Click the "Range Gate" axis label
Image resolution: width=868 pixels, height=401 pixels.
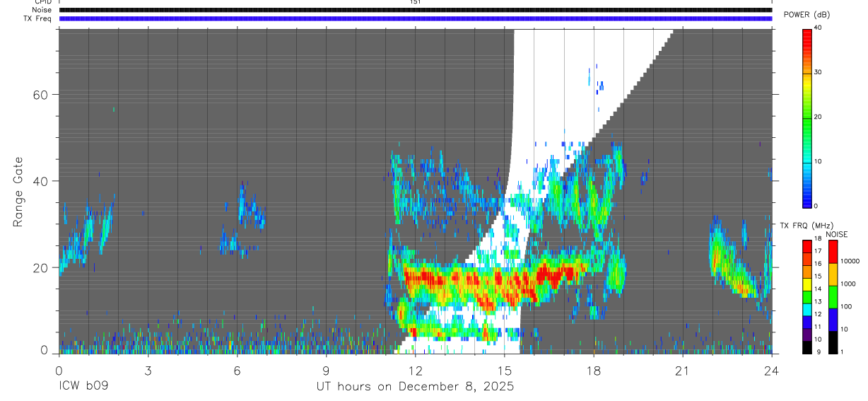pyautogui.click(x=18, y=191)
